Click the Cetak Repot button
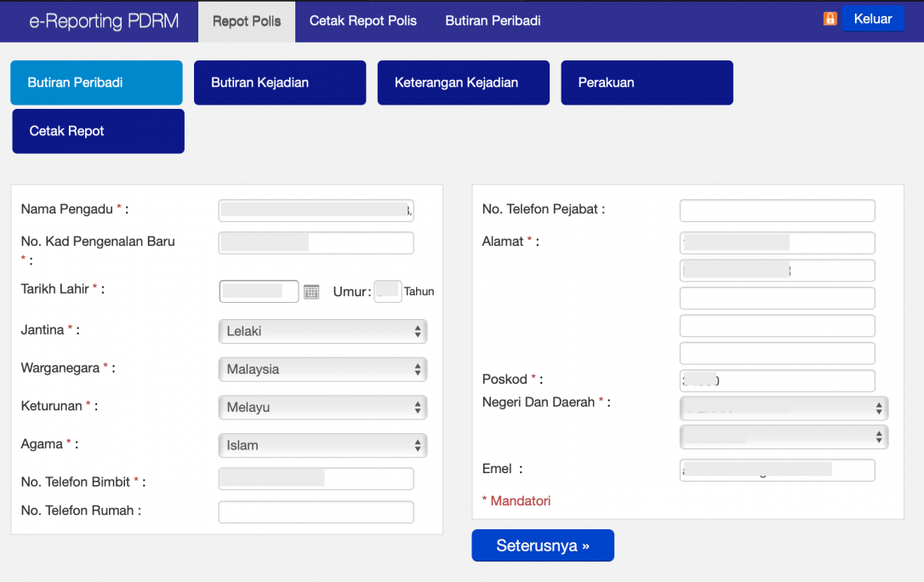The image size is (924, 582). click(98, 131)
